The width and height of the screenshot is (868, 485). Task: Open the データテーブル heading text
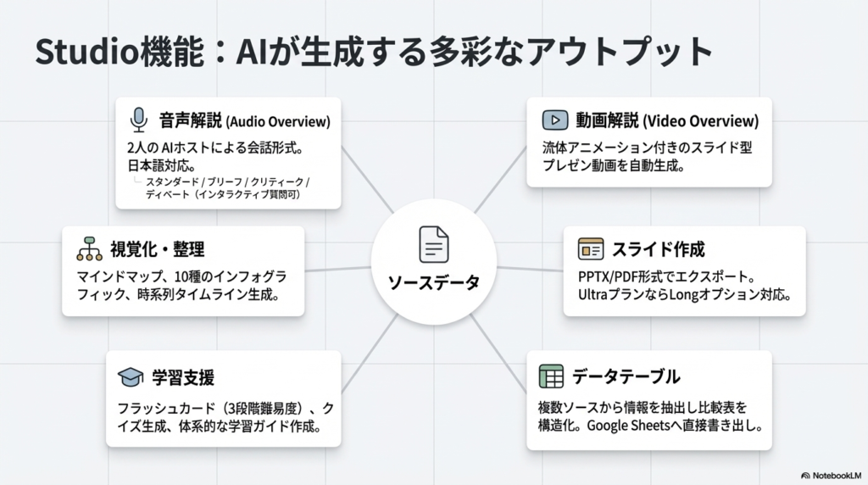[626, 376]
